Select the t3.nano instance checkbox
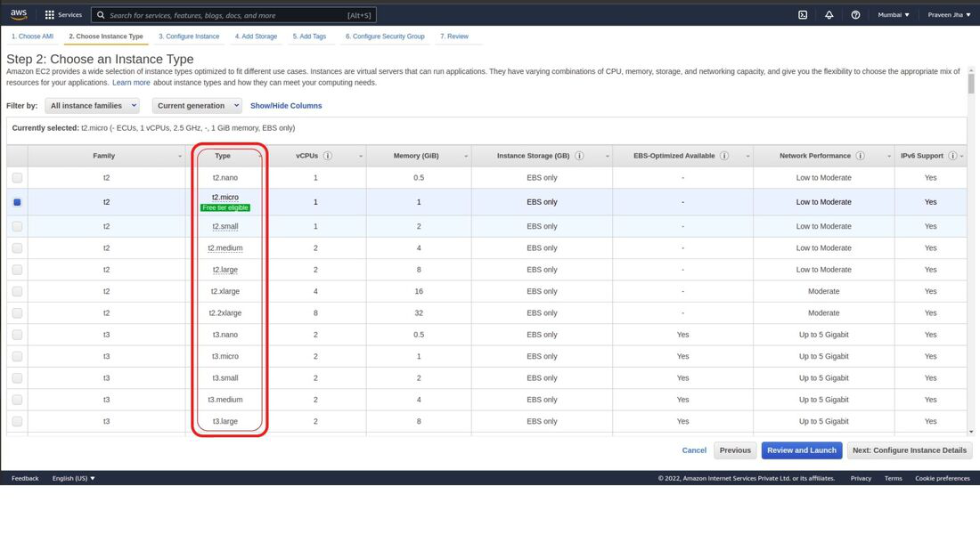This screenshot has height=551, width=980. click(x=17, y=334)
